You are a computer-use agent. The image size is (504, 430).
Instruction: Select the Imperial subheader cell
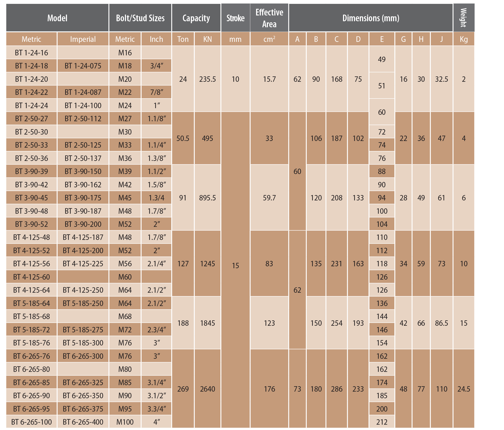click(83, 39)
